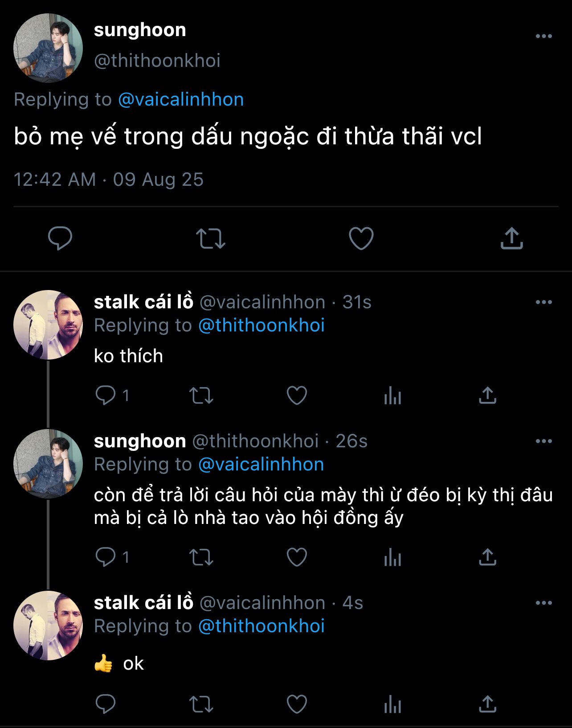
Task: Open the 'sunghoon' display name at top
Action: pos(140,30)
